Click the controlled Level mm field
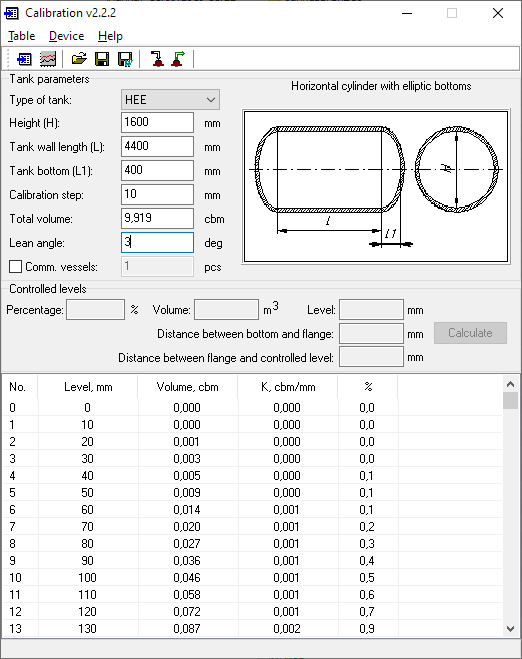The height and width of the screenshot is (659, 522). click(x=372, y=310)
